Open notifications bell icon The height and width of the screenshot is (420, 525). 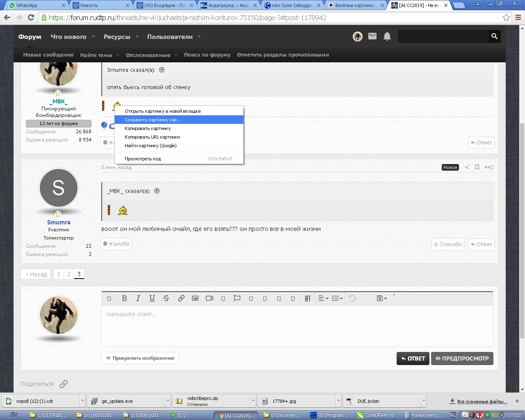point(387,36)
